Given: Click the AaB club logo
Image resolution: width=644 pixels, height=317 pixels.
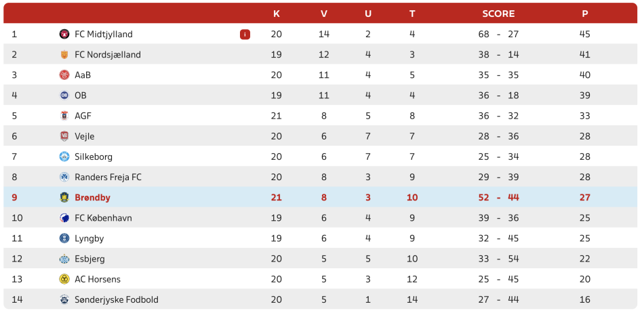Looking at the screenshot, I should pos(64,75).
